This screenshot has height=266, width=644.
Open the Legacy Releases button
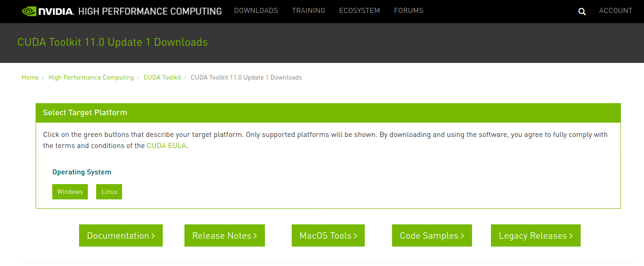pyautogui.click(x=536, y=235)
